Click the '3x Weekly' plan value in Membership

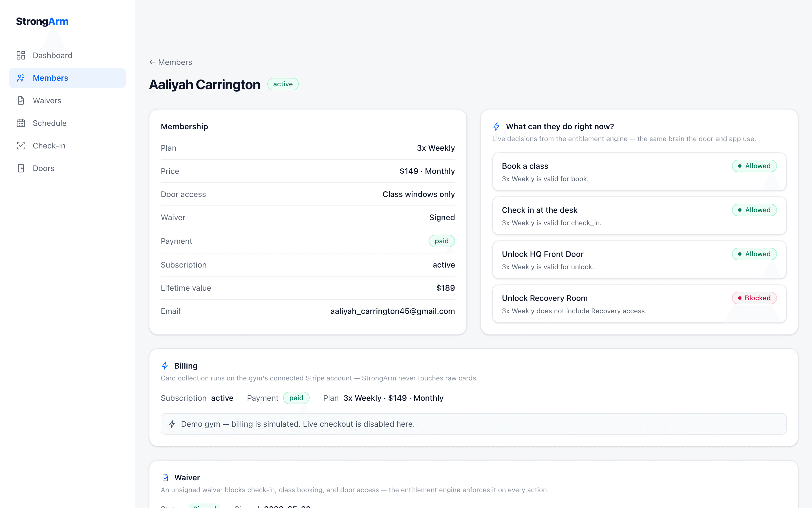click(436, 148)
